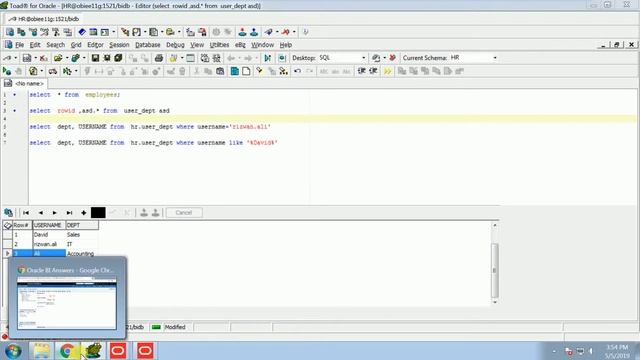Screen dimensions: 640x360
Task: Select the Accounting dept cell
Action: pos(82,253)
